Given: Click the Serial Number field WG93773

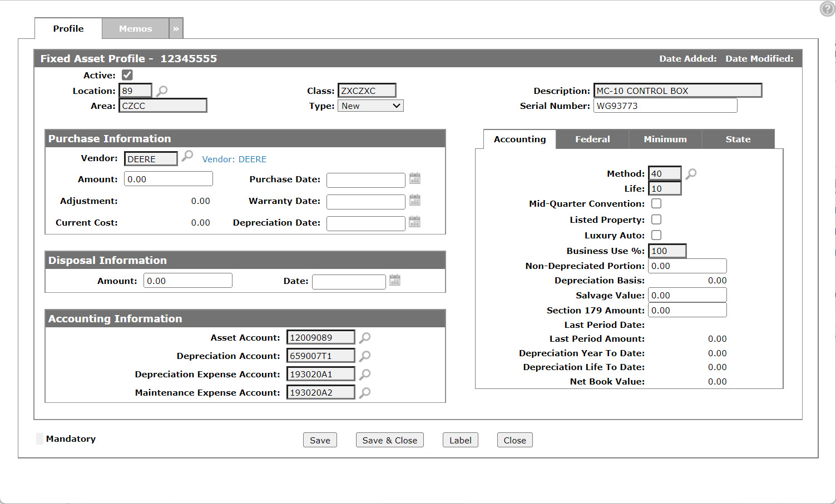Looking at the screenshot, I should pyautogui.click(x=665, y=106).
